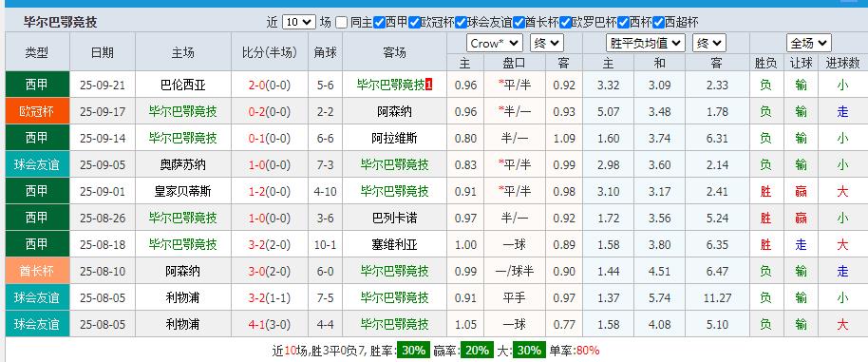The width and height of the screenshot is (868, 362).
Task: Open the 2-0 score for 巴伦西亚 match
Action: coord(256,86)
